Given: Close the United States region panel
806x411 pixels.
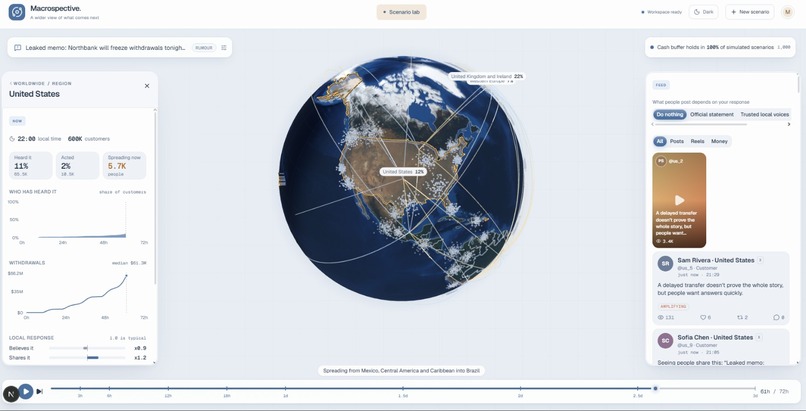Looking at the screenshot, I should [x=147, y=86].
